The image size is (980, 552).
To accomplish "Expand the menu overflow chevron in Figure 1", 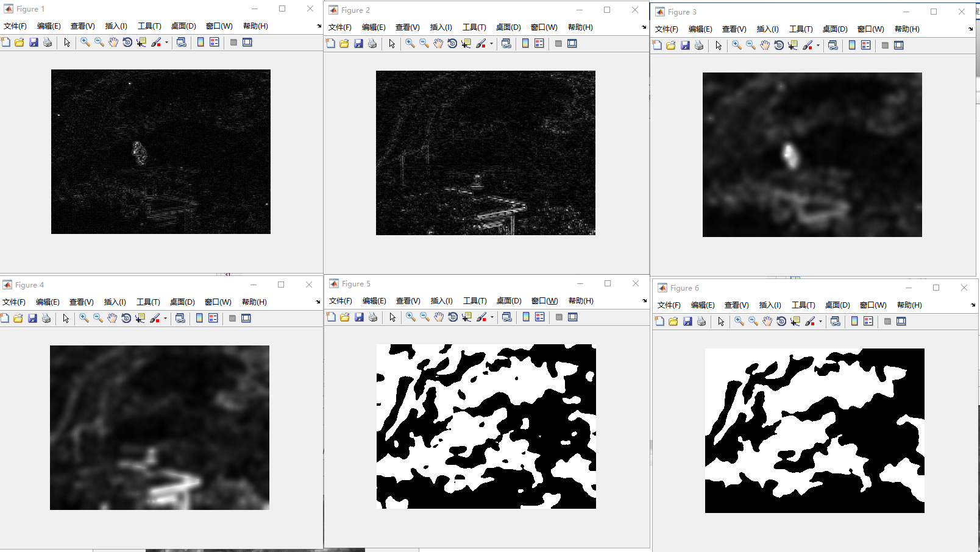I will pyautogui.click(x=318, y=26).
